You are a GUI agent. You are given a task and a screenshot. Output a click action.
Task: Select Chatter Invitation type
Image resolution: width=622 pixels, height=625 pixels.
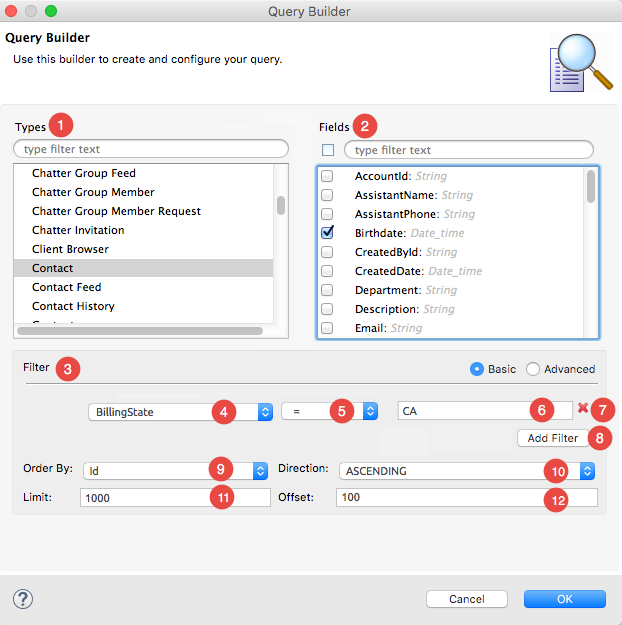point(78,230)
